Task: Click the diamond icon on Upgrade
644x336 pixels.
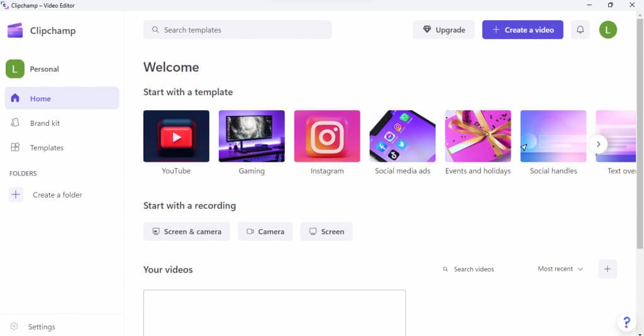Action: [x=427, y=30]
